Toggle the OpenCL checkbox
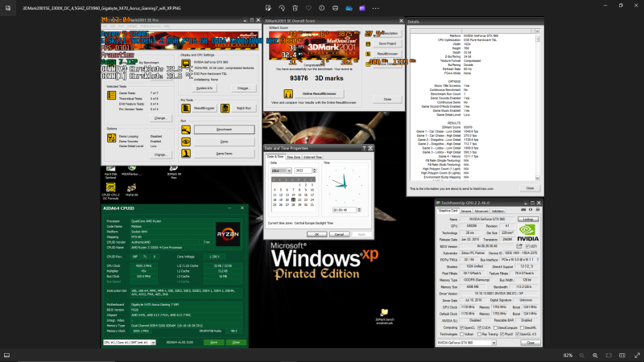Viewport: 644px width, 362px height. [x=462, y=328]
